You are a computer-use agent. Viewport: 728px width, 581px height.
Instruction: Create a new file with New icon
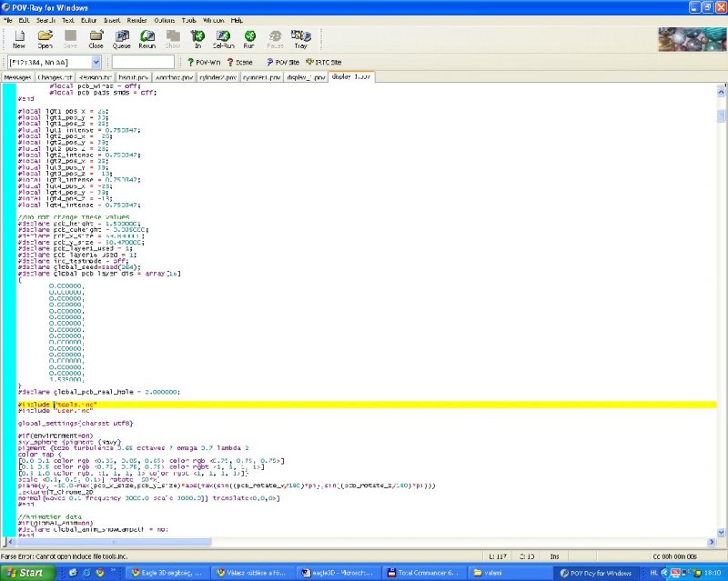pos(19,39)
